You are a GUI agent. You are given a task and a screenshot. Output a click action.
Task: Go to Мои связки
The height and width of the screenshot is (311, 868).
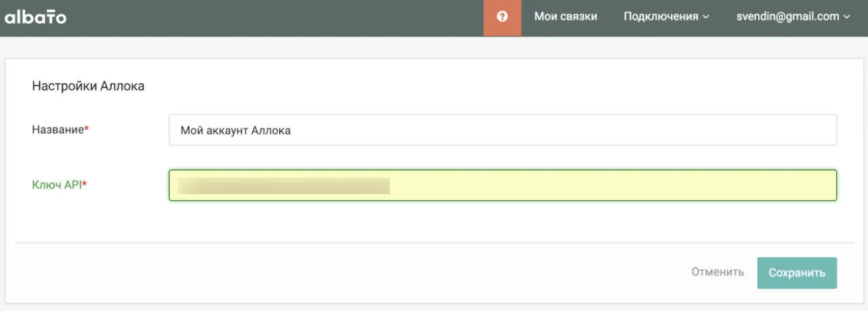[566, 17]
